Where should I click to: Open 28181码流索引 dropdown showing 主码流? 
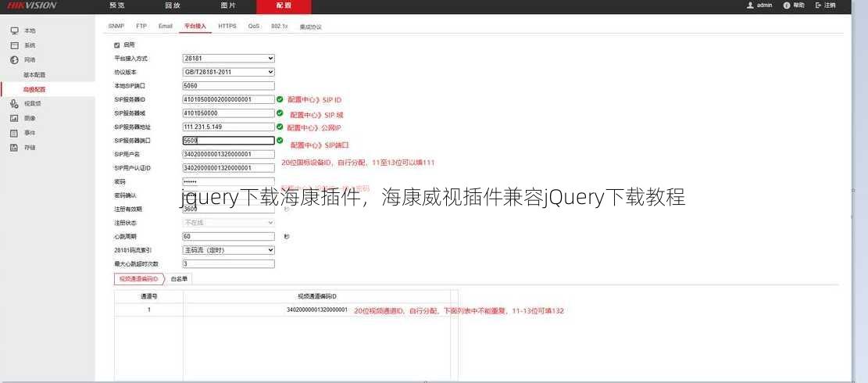pyautogui.click(x=229, y=250)
